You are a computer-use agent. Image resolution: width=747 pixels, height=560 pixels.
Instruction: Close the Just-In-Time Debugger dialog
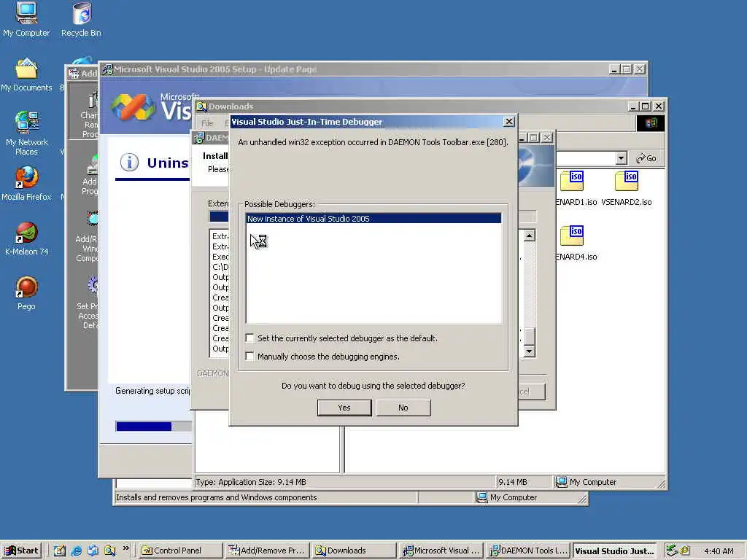pos(508,122)
